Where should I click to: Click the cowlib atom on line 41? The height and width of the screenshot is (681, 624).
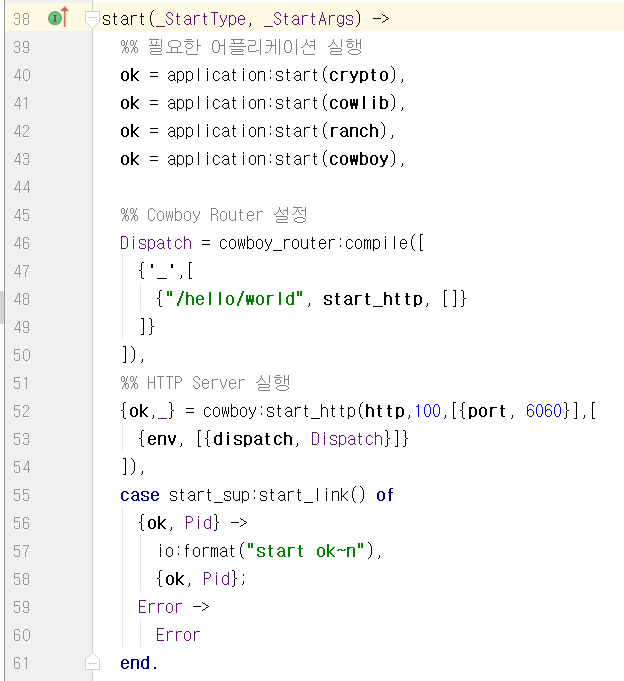pyautogui.click(x=359, y=103)
